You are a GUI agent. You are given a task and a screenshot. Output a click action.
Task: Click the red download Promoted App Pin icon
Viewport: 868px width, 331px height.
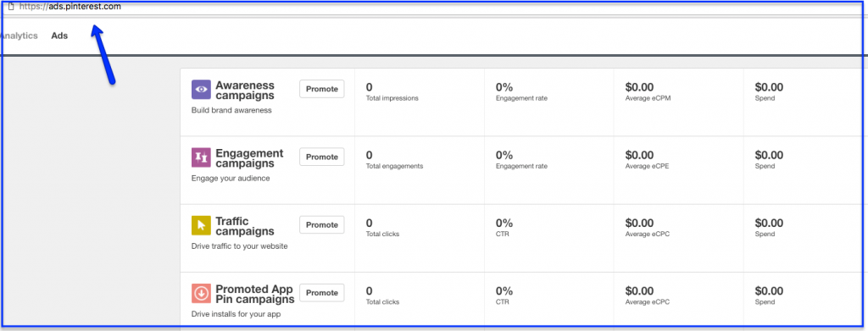[x=202, y=293]
